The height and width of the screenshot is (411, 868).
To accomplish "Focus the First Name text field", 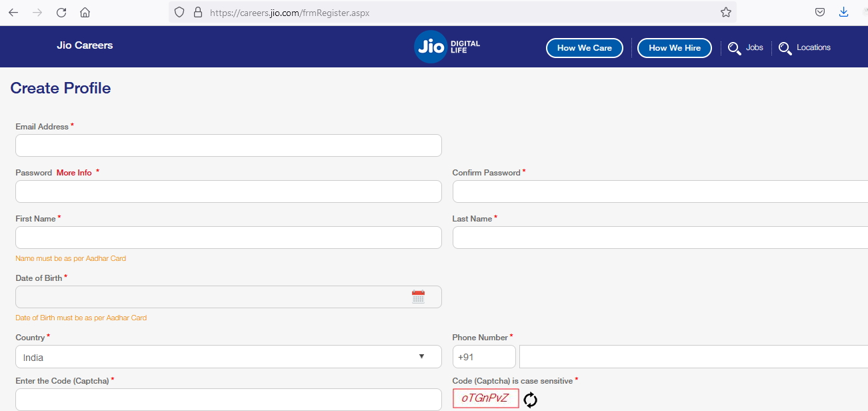I will (x=228, y=238).
